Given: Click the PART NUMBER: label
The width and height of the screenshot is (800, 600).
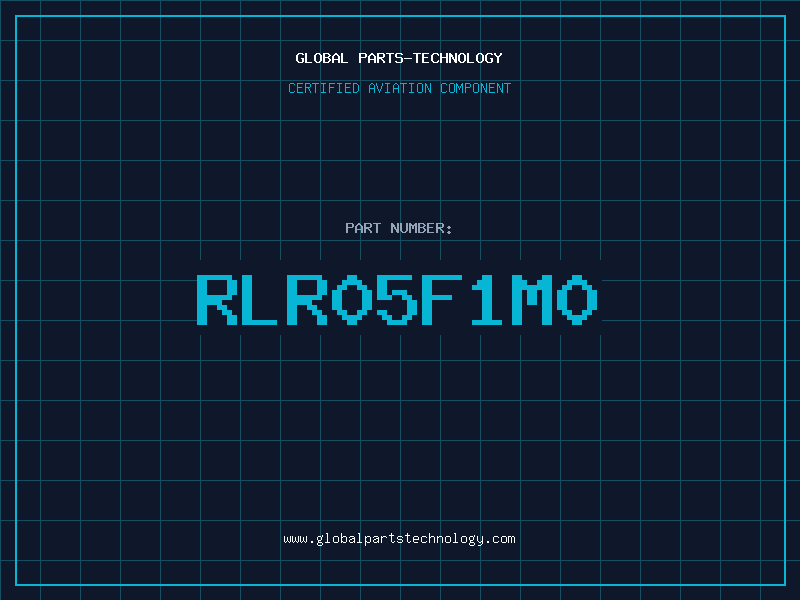Looking at the screenshot, I should click(x=399, y=228).
